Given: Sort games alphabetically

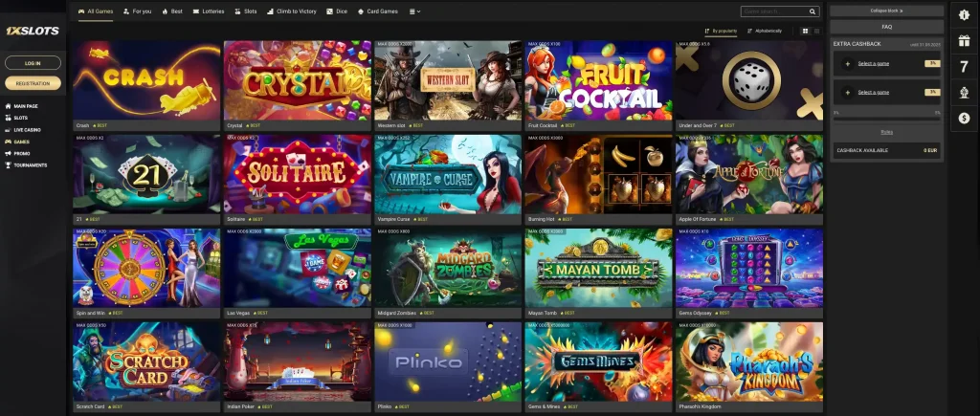Looking at the screenshot, I should 765,31.
